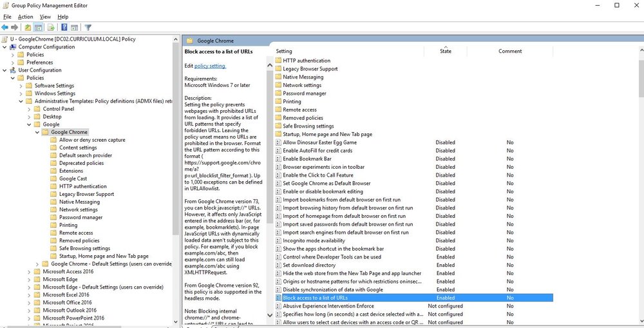
Task: Click policy icon beside Enable AutoFill for credit cards
Action: tap(278, 150)
